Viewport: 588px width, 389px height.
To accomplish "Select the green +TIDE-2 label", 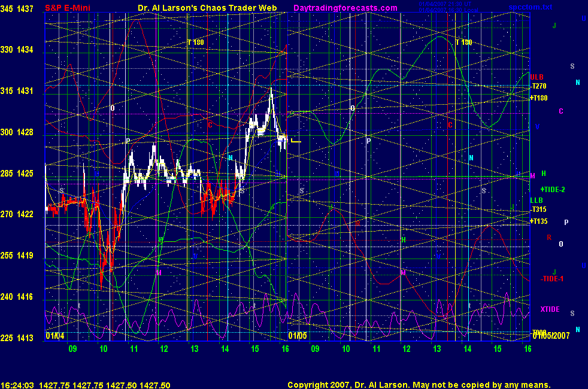I will (553, 190).
